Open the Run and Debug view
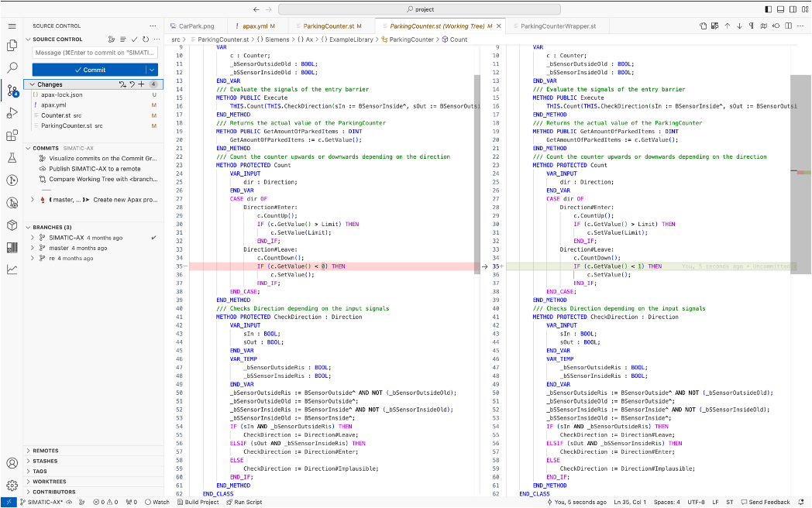 (12, 113)
